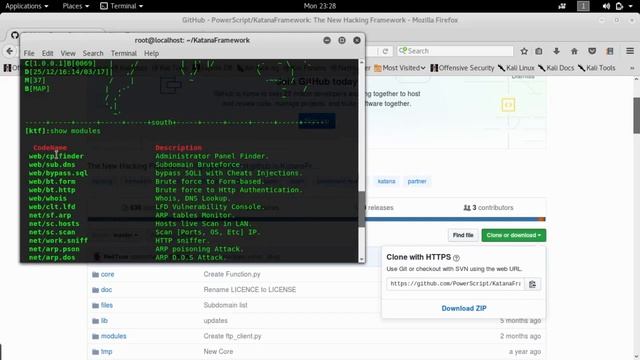Image resolution: width=640 pixels, height=360 pixels.
Task: Click the accessibility icon in top bar
Action: pyautogui.click(x=562, y=6)
